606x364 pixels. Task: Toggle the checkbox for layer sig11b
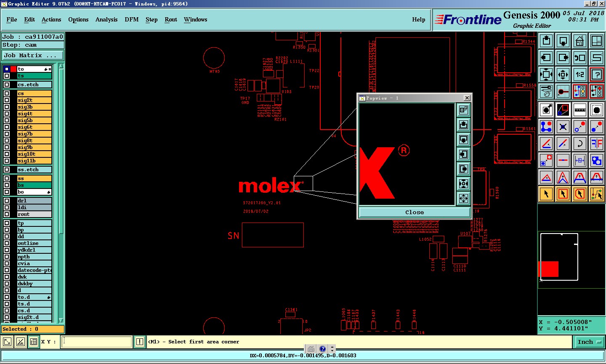click(7, 161)
